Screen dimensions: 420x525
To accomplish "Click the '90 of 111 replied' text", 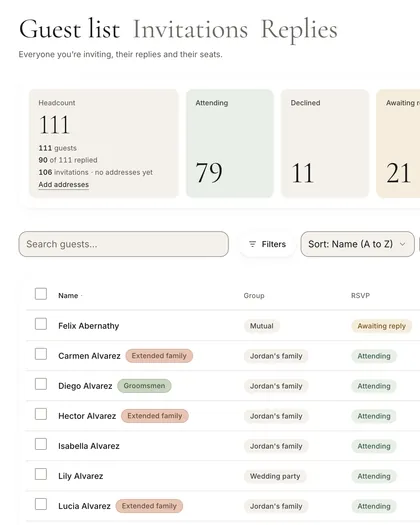I will tap(68, 160).
